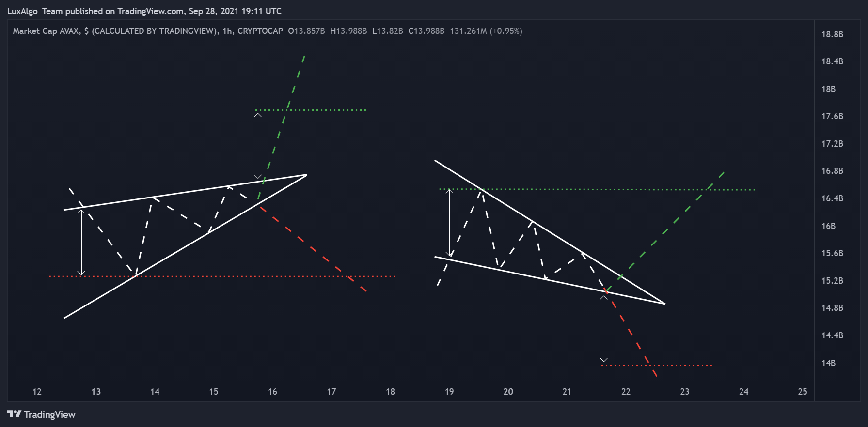Click the close value C13.988B

[x=426, y=31]
